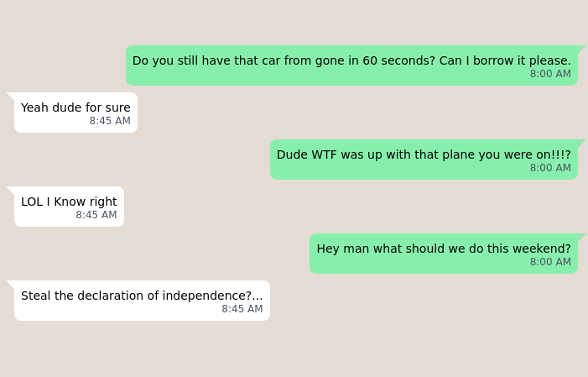
Task: Click the tail of the green car message bubble
Action: [581, 49]
